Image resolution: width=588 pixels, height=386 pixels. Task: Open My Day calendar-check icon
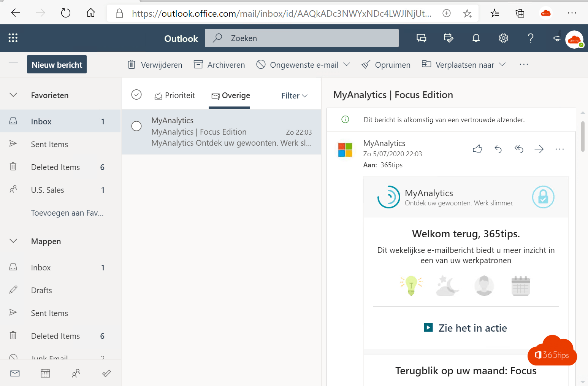click(x=449, y=38)
